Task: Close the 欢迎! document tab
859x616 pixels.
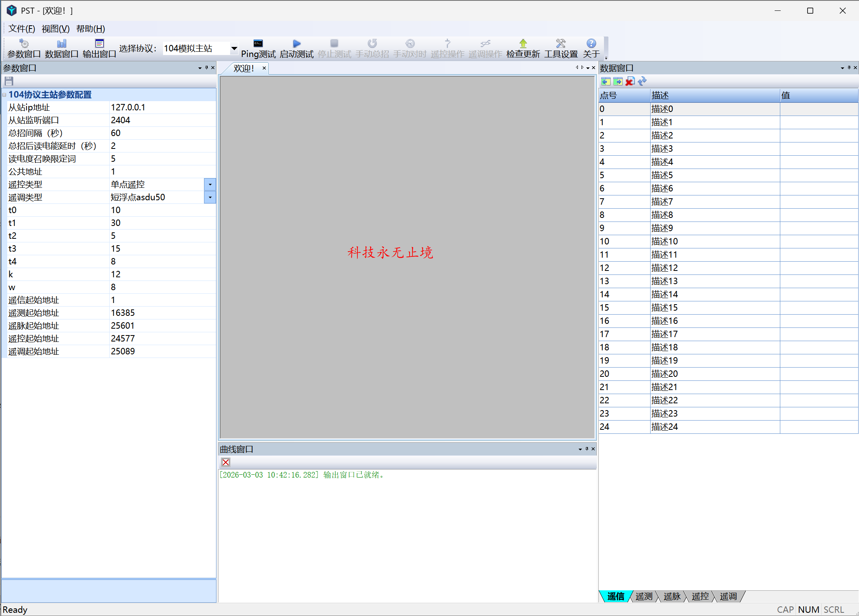Action: (264, 68)
